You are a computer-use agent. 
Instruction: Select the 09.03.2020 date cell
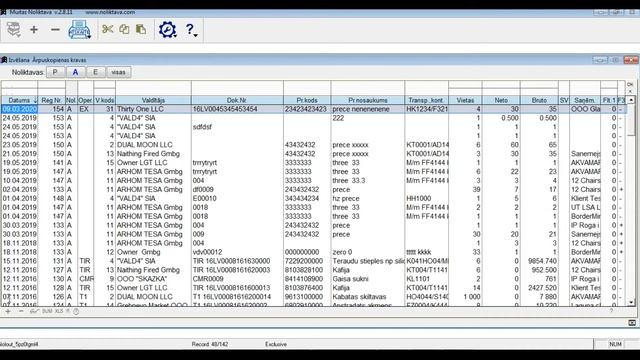[x=19, y=109]
